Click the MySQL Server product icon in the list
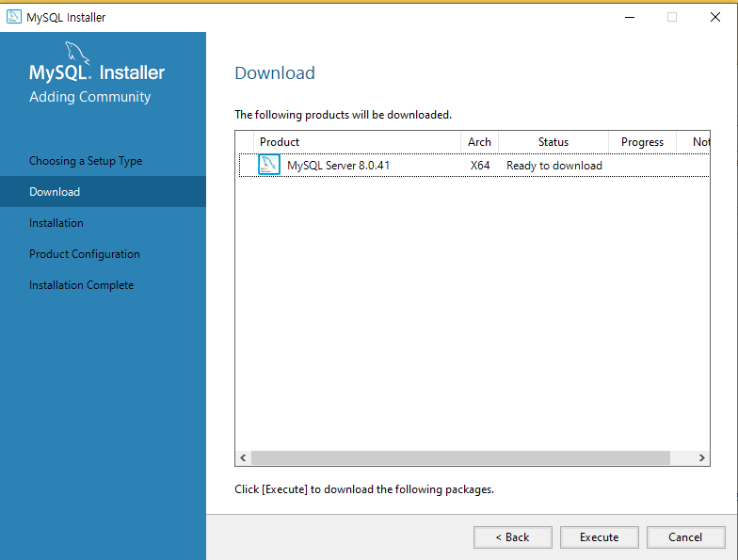738x560 pixels. click(269, 166)
